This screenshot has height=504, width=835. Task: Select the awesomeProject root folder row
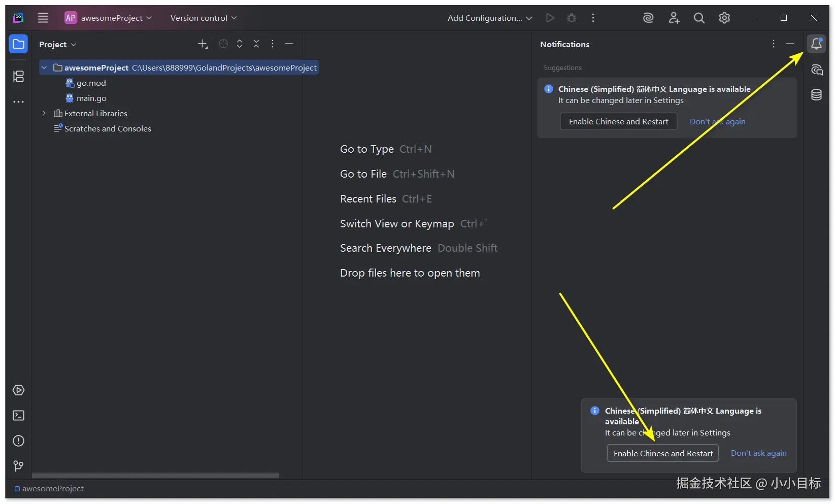(179, 68)
